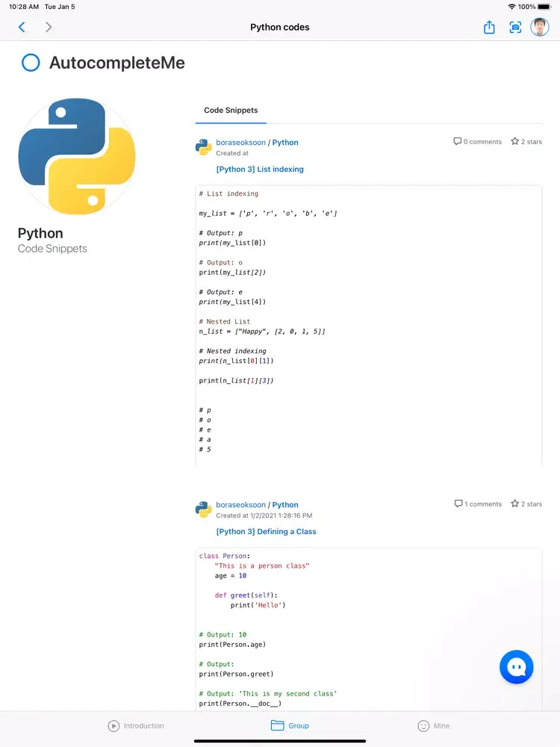Viewport: 560px width, 747px height.
Task: Tap Python avatar beside List indexing post
Action: [x=203, y=147]
